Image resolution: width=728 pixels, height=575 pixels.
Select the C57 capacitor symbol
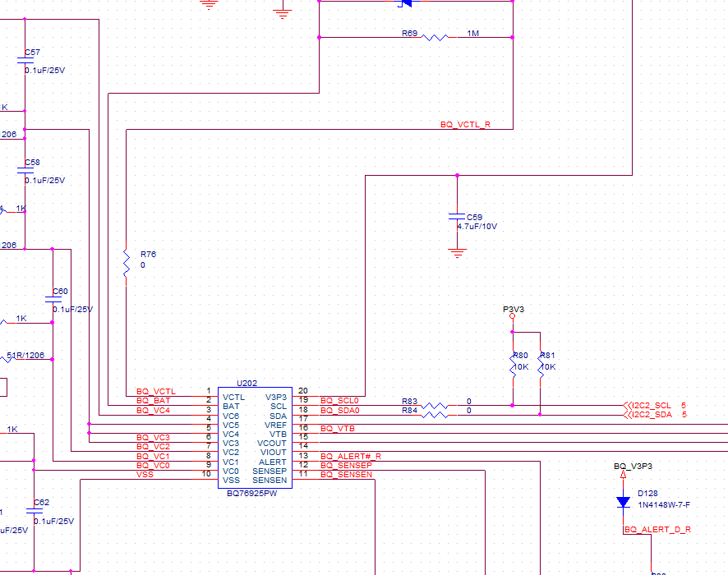pyautogui.click(x=25, y=60)
